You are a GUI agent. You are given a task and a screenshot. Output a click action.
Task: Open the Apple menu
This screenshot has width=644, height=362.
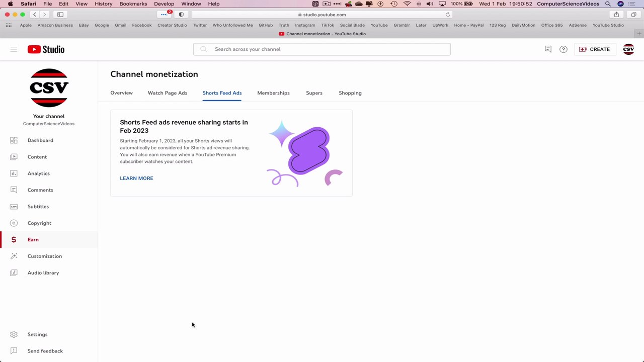pyautogui.click(x=10, y=4)
